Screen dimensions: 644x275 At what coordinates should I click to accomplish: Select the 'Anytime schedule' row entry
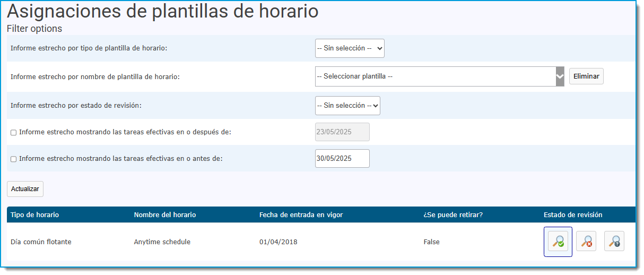[162, 242]
